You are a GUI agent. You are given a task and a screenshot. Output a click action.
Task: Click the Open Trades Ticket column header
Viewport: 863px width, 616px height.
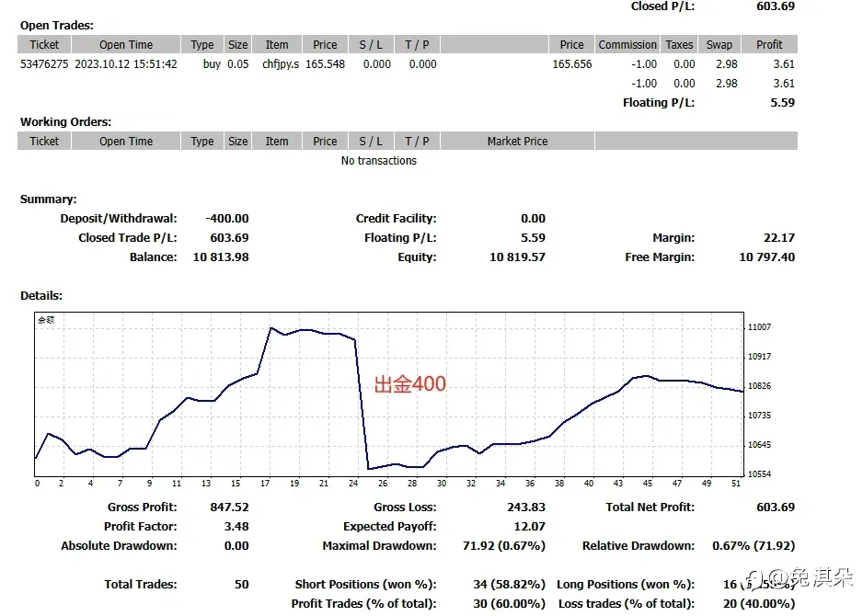click(x=44, y=44)
